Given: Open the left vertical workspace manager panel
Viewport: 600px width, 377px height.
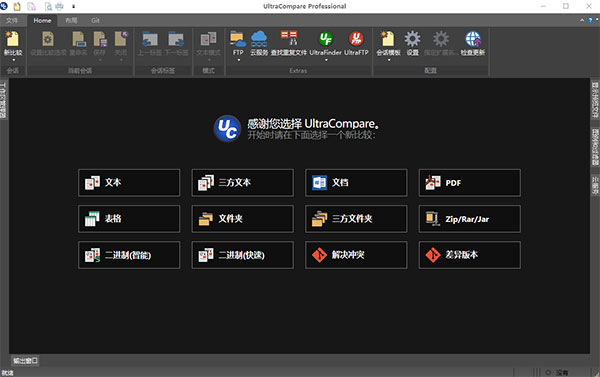Looking at the screenshot, I should 3,100.
